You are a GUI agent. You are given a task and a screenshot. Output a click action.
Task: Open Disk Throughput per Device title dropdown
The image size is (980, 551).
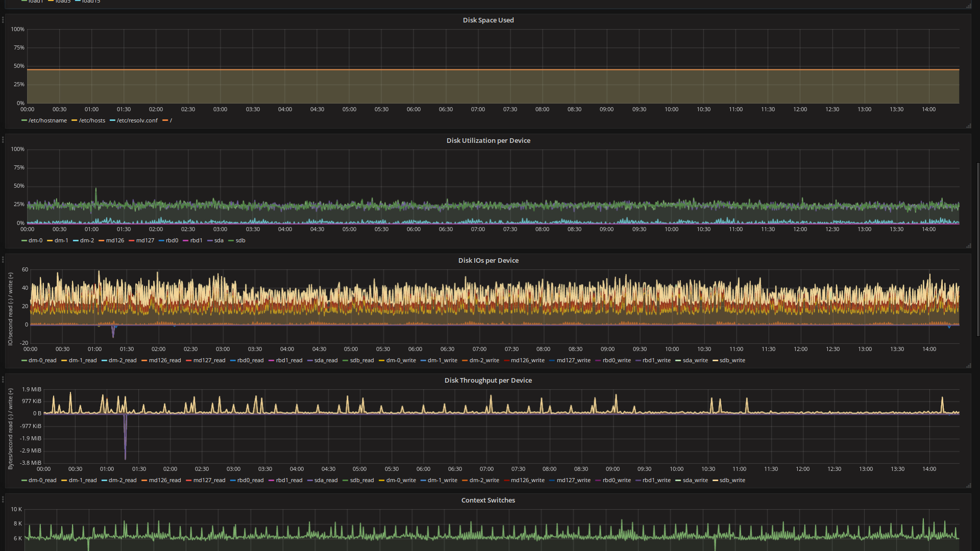click(488, 380)
